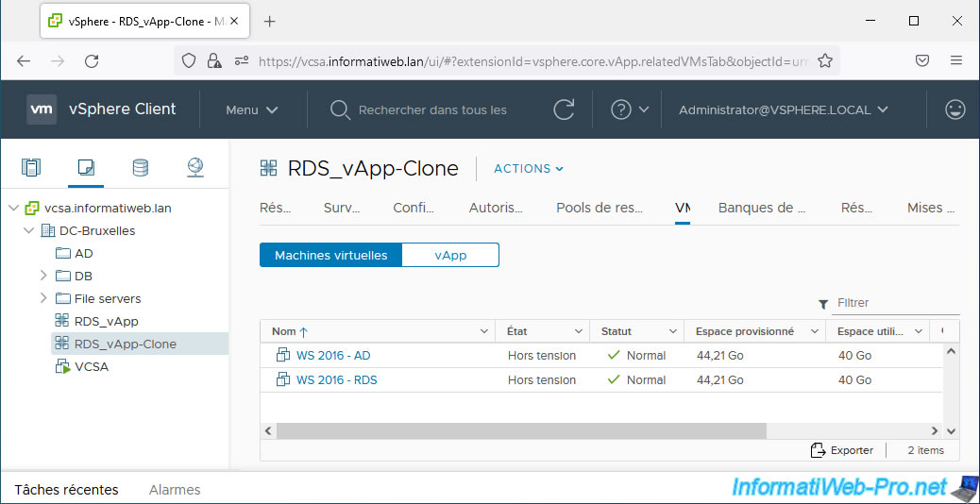Viewport: 980px width, 504px height.
Task: Switch to VMs and Templates inventory icon
Action: click(86, 168)
